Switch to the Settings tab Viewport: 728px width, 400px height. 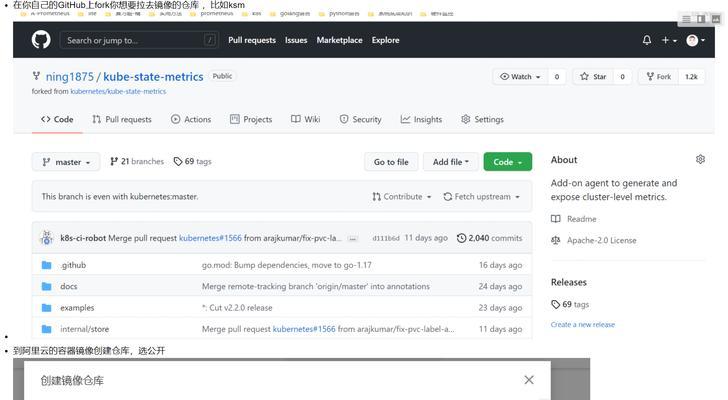click(x=482, y=119)
